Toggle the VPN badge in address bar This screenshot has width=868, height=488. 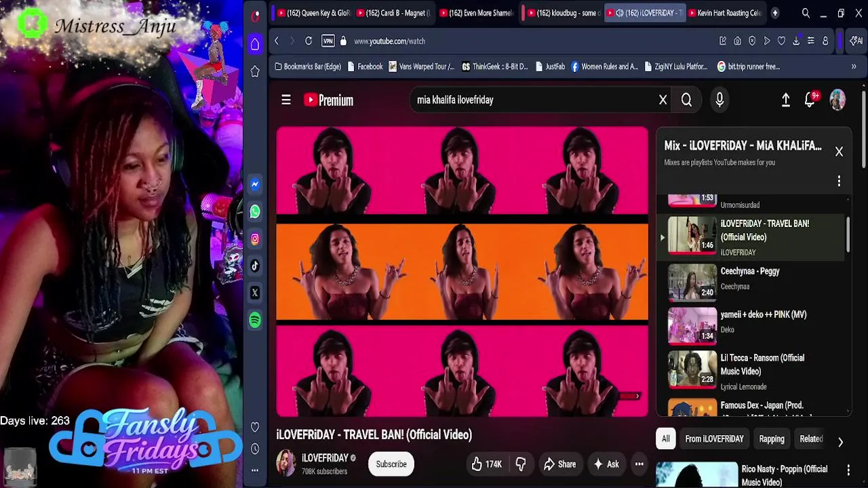pos(328,41)
